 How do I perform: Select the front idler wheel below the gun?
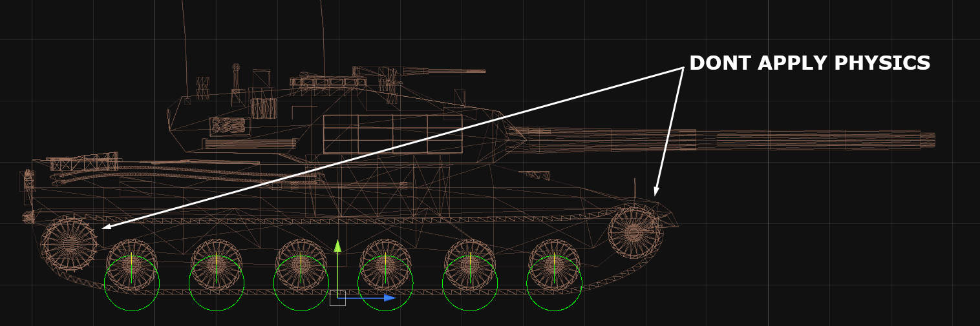634,232
